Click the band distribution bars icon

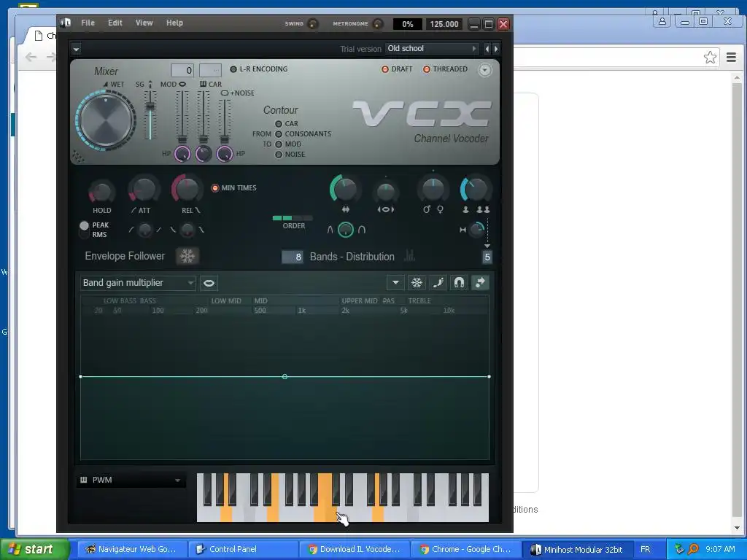tap(409, 256)
